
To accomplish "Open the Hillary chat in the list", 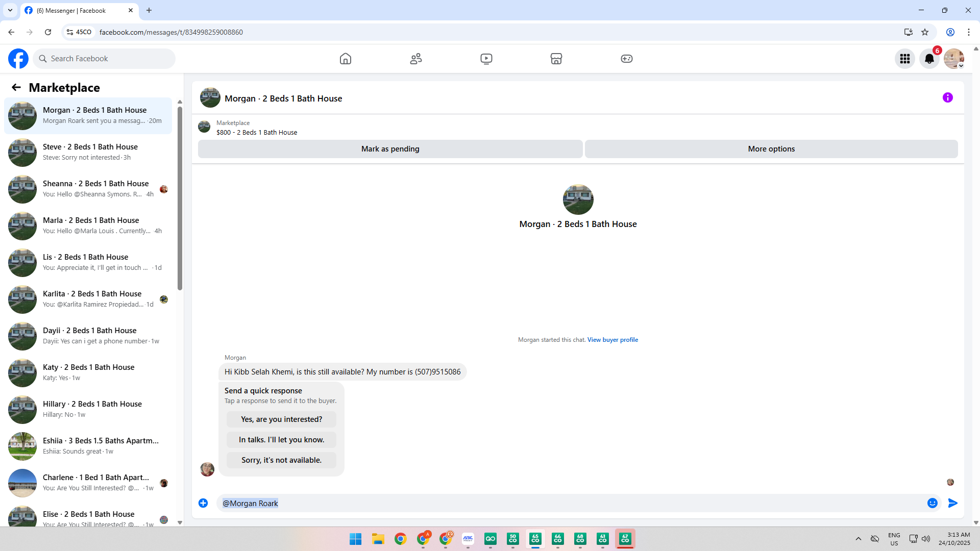I will point(88,410).
